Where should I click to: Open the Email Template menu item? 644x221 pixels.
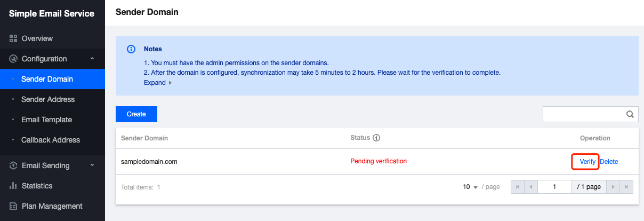pyautogui.click(x=46, y=120)
